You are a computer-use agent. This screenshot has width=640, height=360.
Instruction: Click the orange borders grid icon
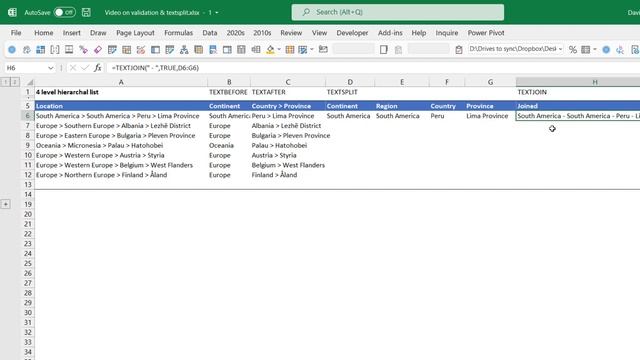click(x=290, y=50)
